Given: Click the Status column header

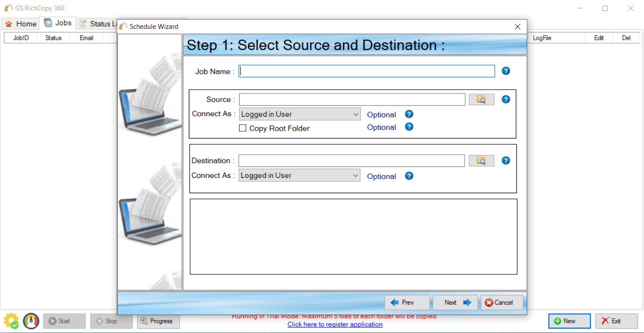Looking at the screenshot, I should [53, 38].
